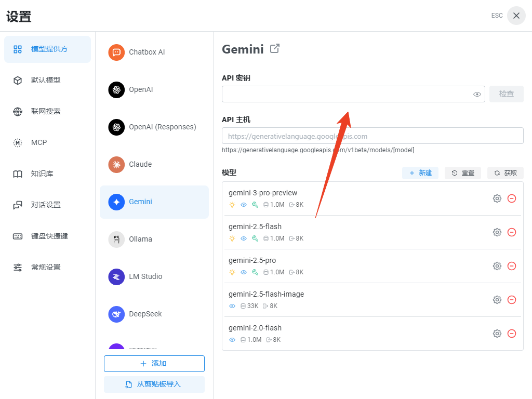Viewport: 532px width, 399px height.
Task: Click 获取 to fetch models
Action: [x=506, y=173]
